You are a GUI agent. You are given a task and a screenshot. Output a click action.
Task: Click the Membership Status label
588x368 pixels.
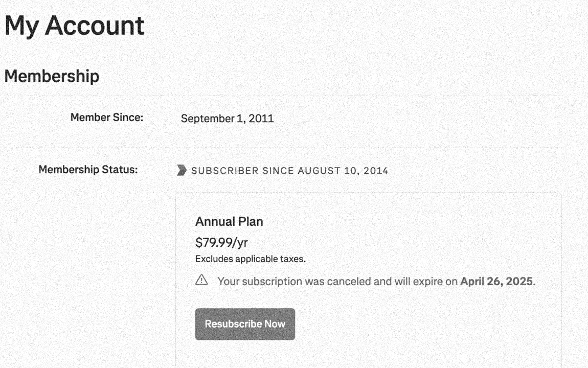point(88,169)
